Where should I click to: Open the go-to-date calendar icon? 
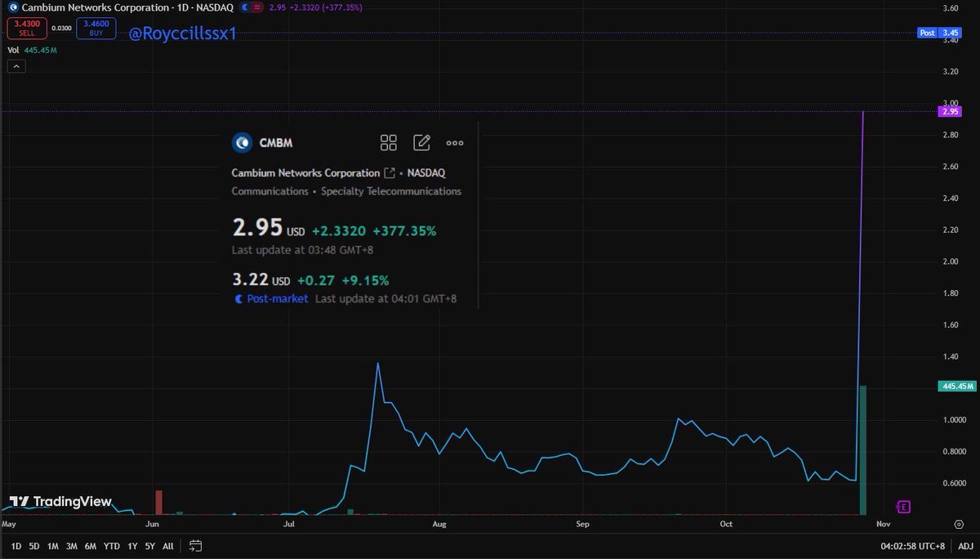[195, 545]
